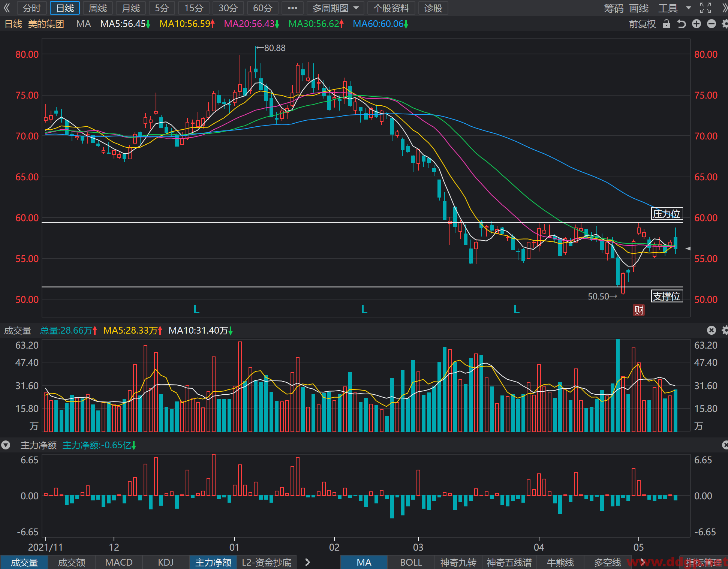728x569 pixels.
Task: Zoom out chart with minus icon
Action: tap(711, 24)
